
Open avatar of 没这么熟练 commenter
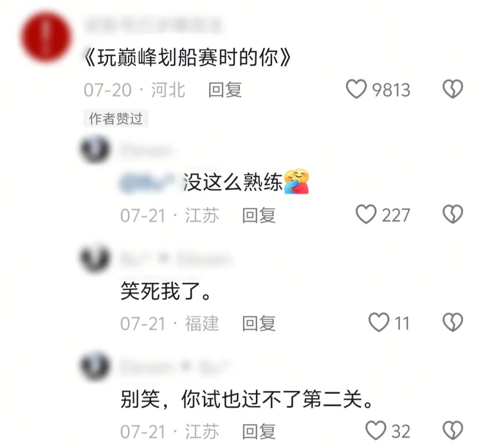[95, 149]
